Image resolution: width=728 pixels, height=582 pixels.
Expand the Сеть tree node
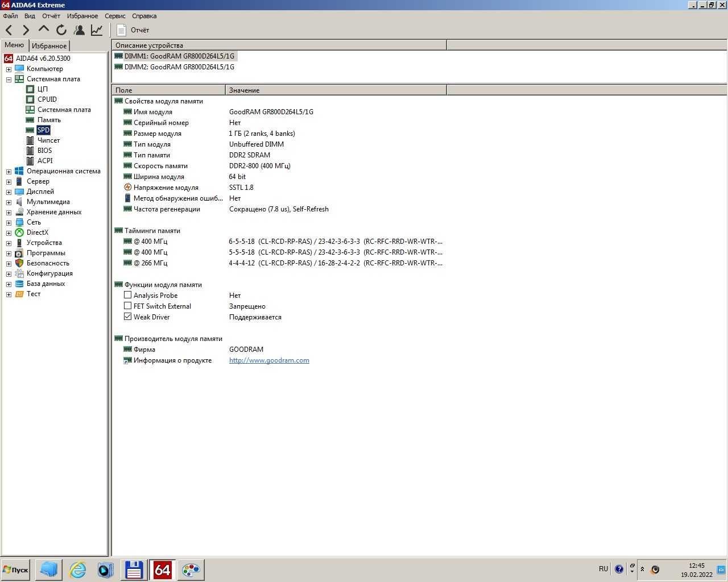[x=9, y=223]
